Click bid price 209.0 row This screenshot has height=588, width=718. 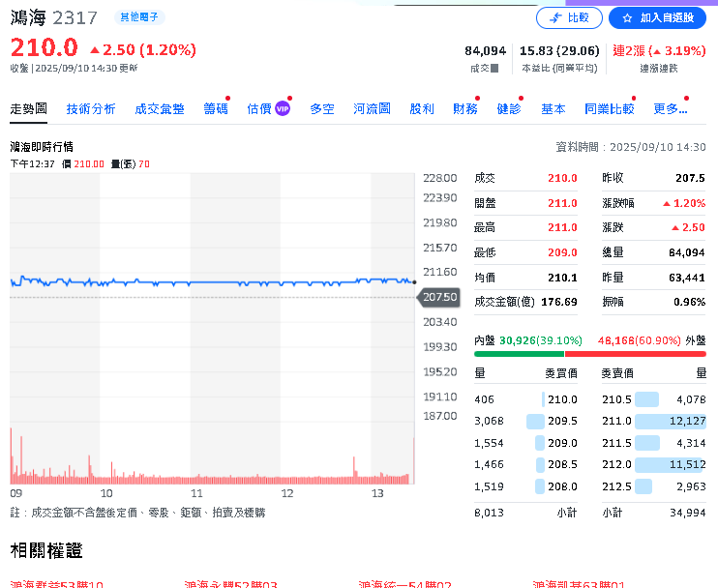pyautogui.click(x=525, y=443)
